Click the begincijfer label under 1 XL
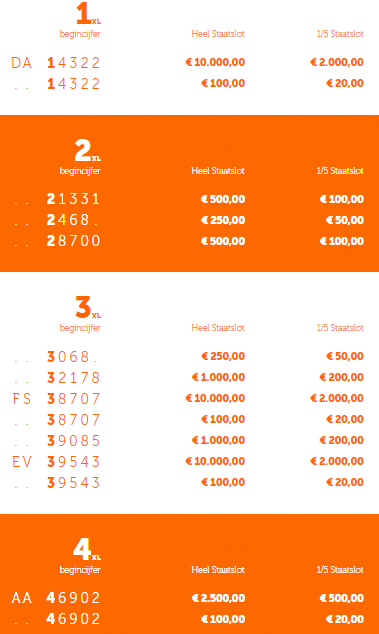This screenshot has width=379, height=634. pos(80,34)
